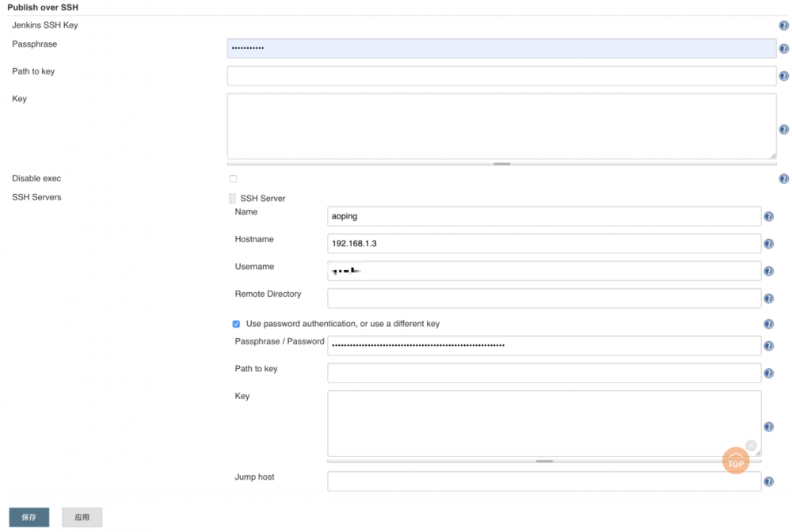Grab the SSH Server drag handle
The image size is (792, 532).
coord(232,199)
